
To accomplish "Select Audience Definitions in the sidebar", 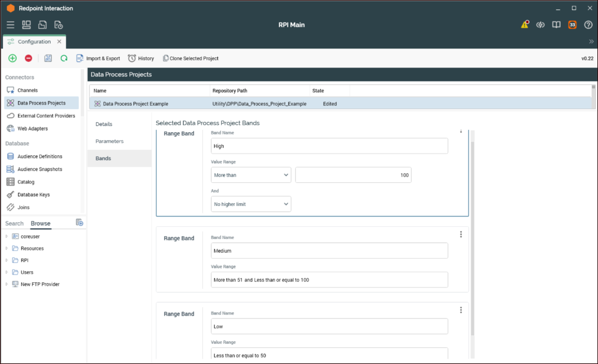I will click(39, 156).
